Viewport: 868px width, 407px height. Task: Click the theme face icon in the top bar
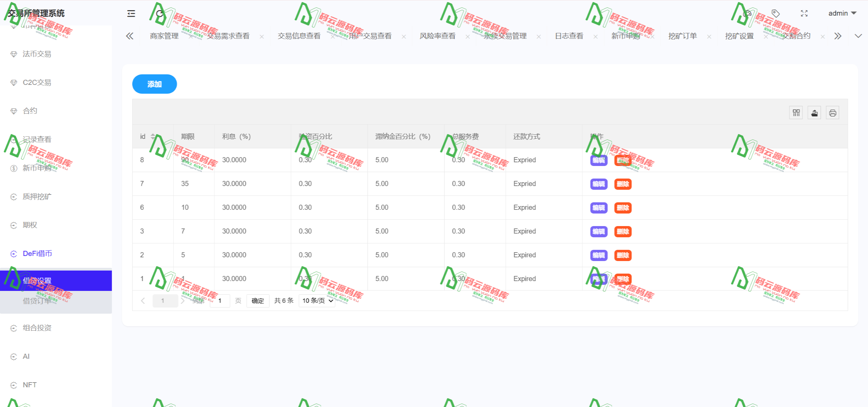pos(747,13)
